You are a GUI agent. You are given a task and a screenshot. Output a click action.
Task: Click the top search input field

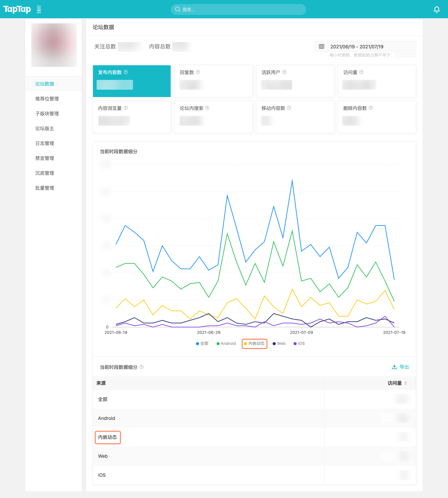pyautogui.click(x=238, y=9)
